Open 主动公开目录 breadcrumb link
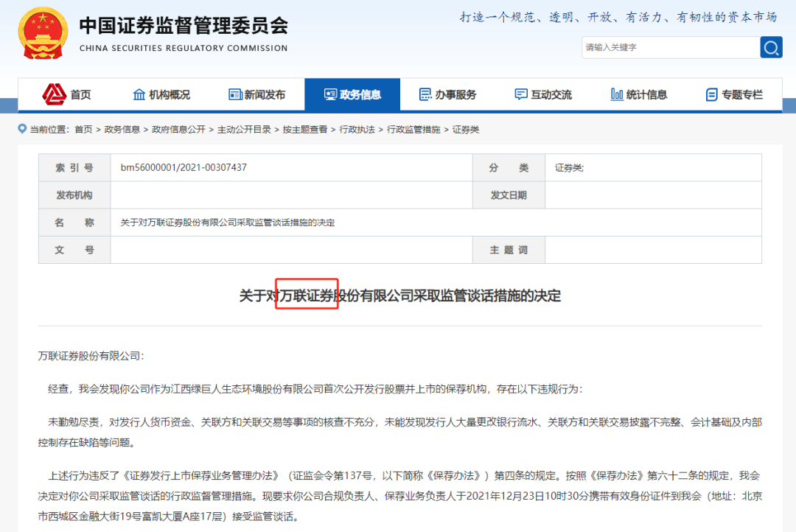Viewport: 796px width, 532px height. (x=244, y=130)
